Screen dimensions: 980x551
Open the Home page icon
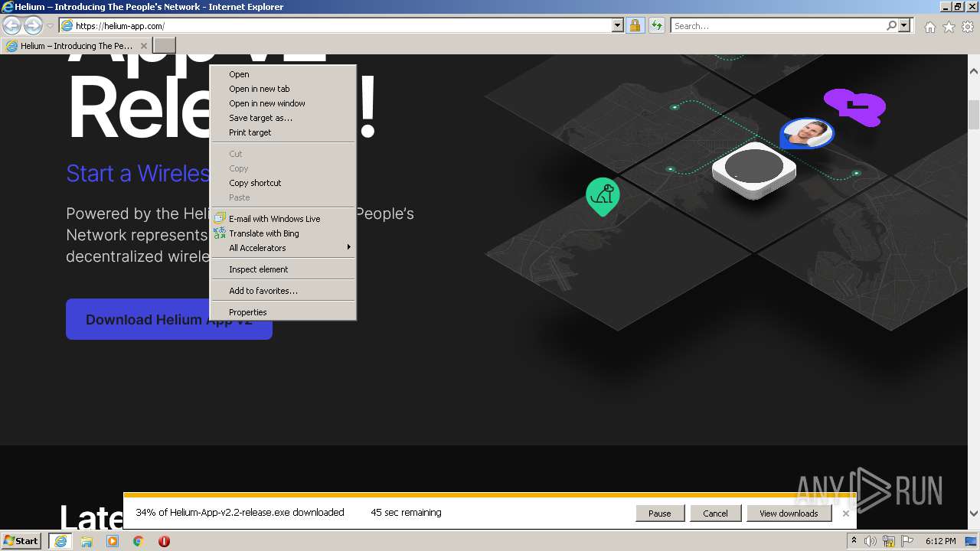929,27
